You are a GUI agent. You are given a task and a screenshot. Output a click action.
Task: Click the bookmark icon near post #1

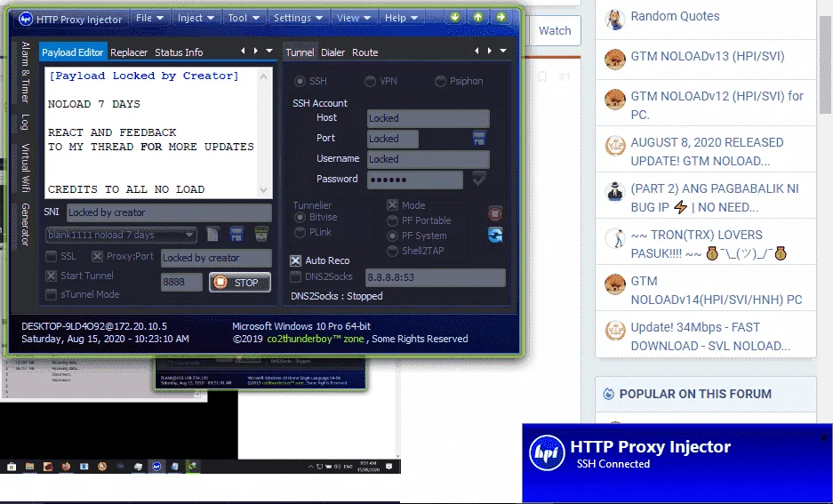(542, 77)
